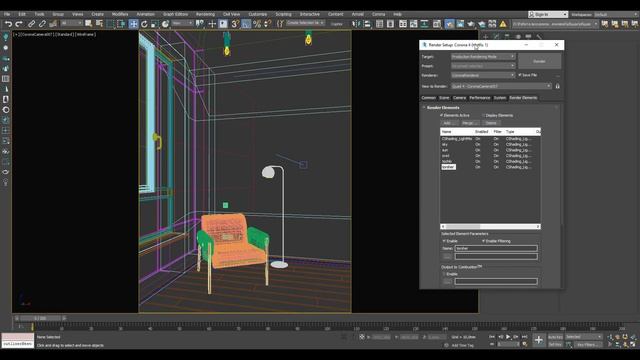This screenshot has height=360, width=640.
Task: Toggle the Elements Active checkbox
Action: 442,116
